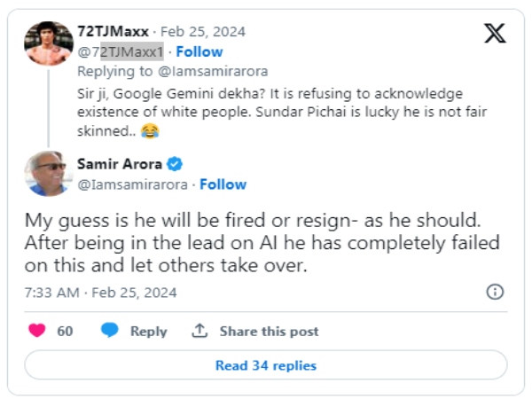
Task: Follow the @72TJMaxx1 account
Action: pyautogui.click(x=198, y=51)
